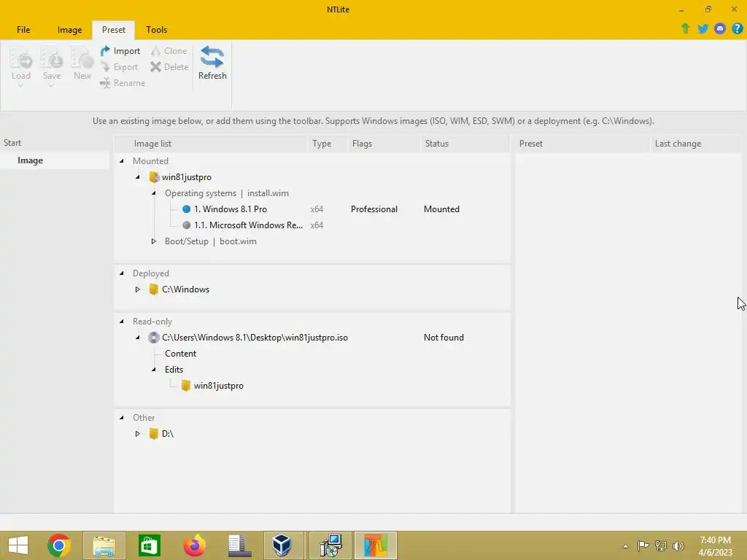The height and width of the screenshot is (560, 747).
Task: Expand the Boot/Setup boot.wim node
Action: click(153, 241)
